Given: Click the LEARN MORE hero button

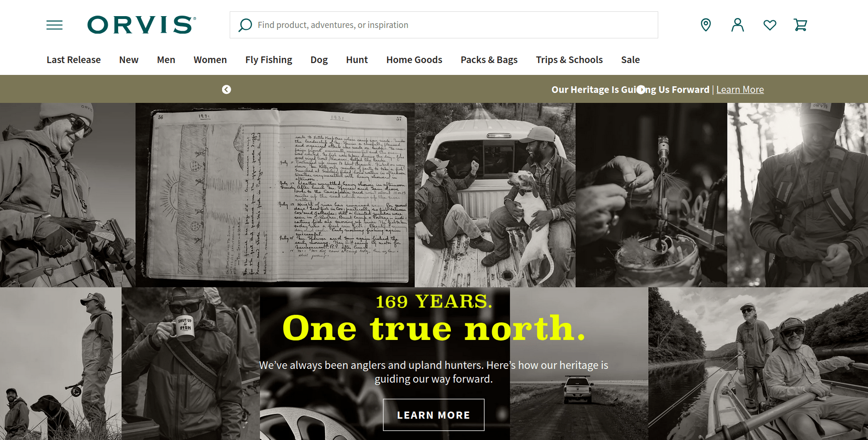Looking at the screenshot, I should (434, 415).
